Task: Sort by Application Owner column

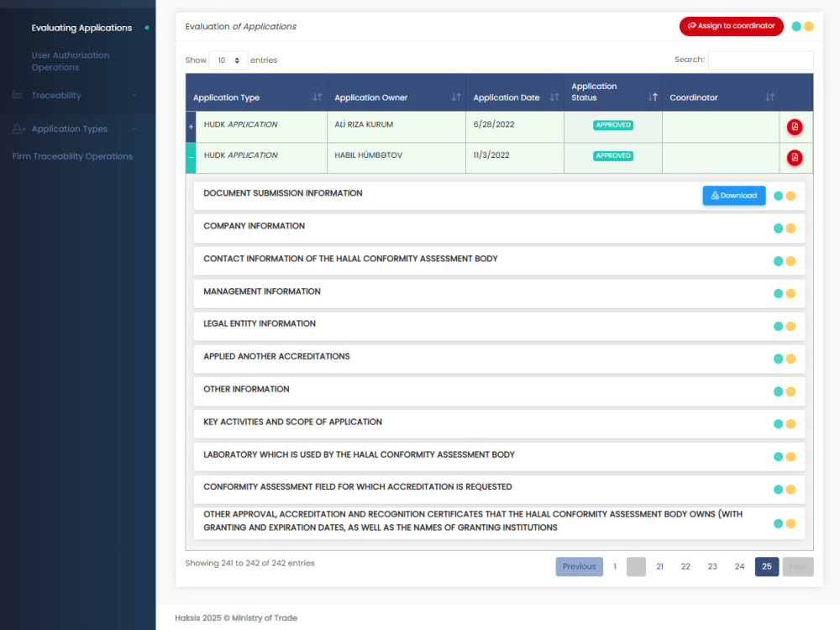Action: [396, 92]
